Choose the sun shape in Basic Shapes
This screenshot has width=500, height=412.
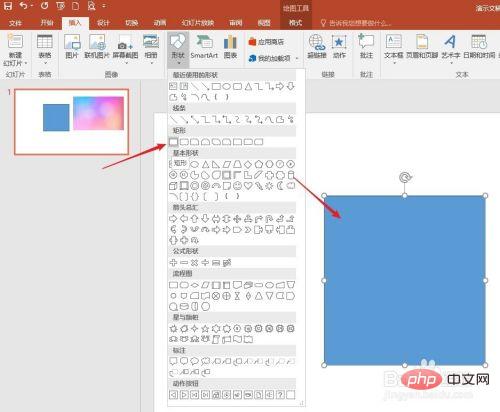[x=269, y=186]
